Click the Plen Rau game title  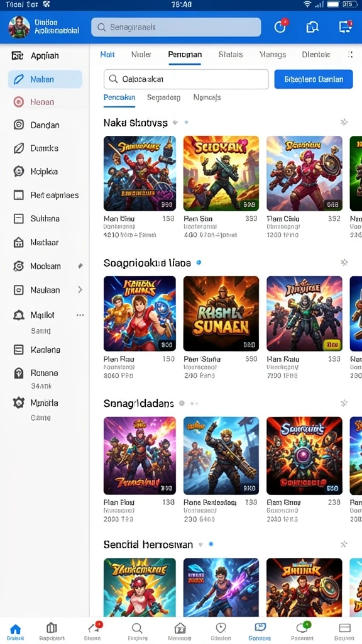coord(119,359)
